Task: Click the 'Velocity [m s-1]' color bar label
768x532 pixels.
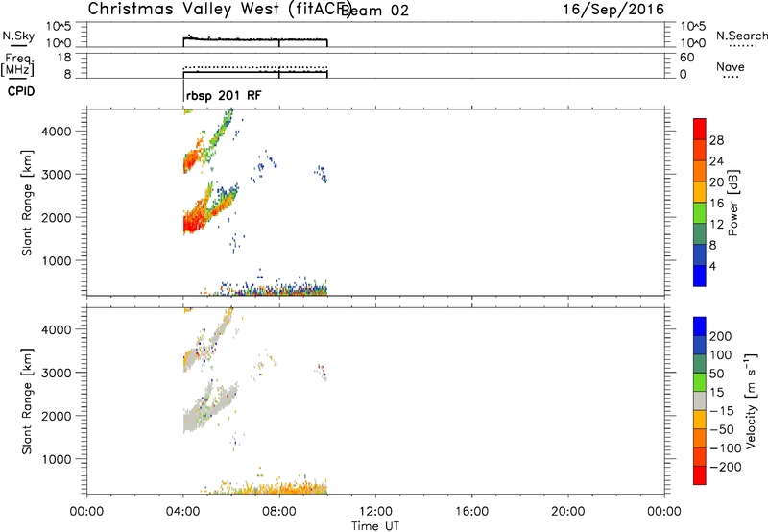Action: 751,400
